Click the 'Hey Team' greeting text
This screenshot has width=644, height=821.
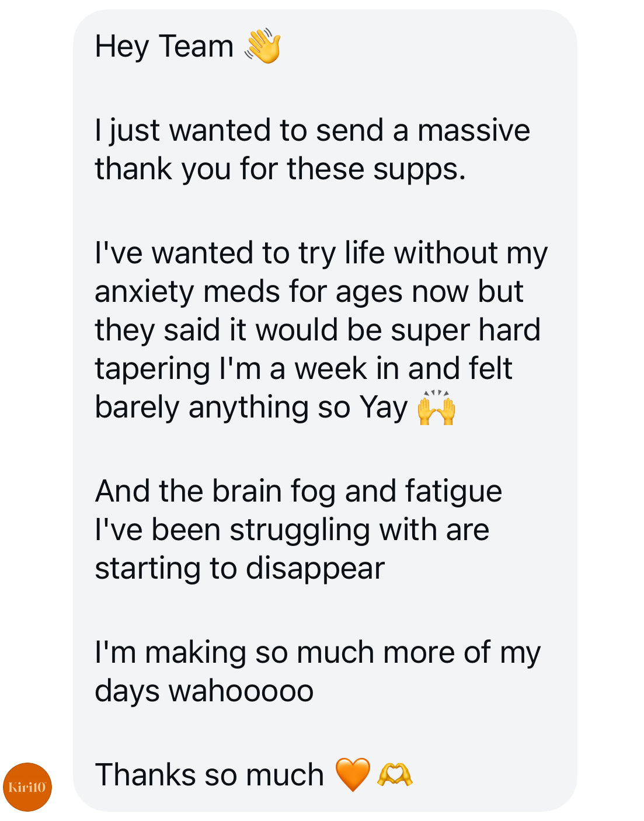tap(164, 46)
